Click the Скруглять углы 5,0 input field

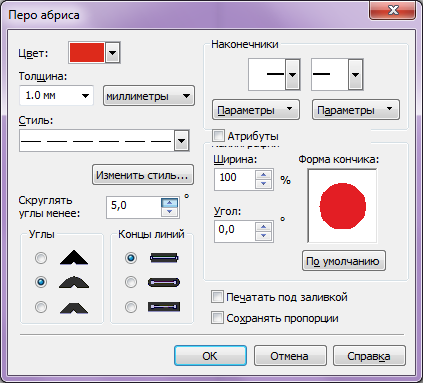pyautogui.click(x=134, y=207)
